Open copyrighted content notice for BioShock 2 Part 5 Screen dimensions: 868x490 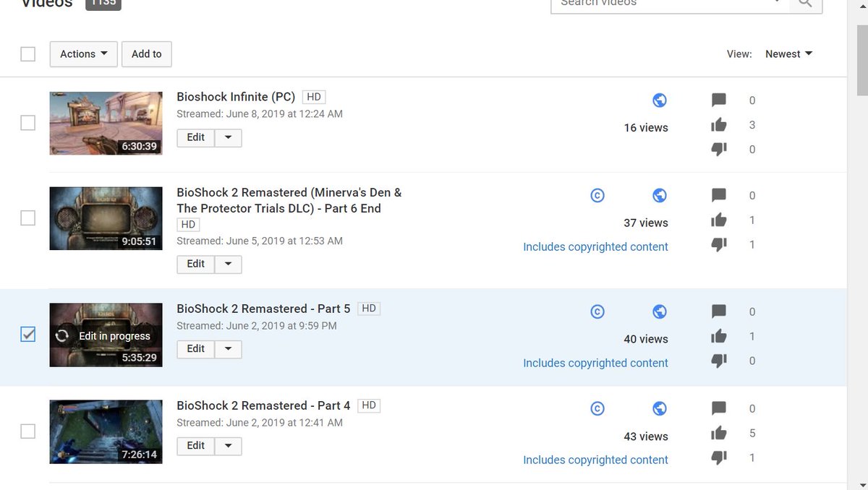596,363
